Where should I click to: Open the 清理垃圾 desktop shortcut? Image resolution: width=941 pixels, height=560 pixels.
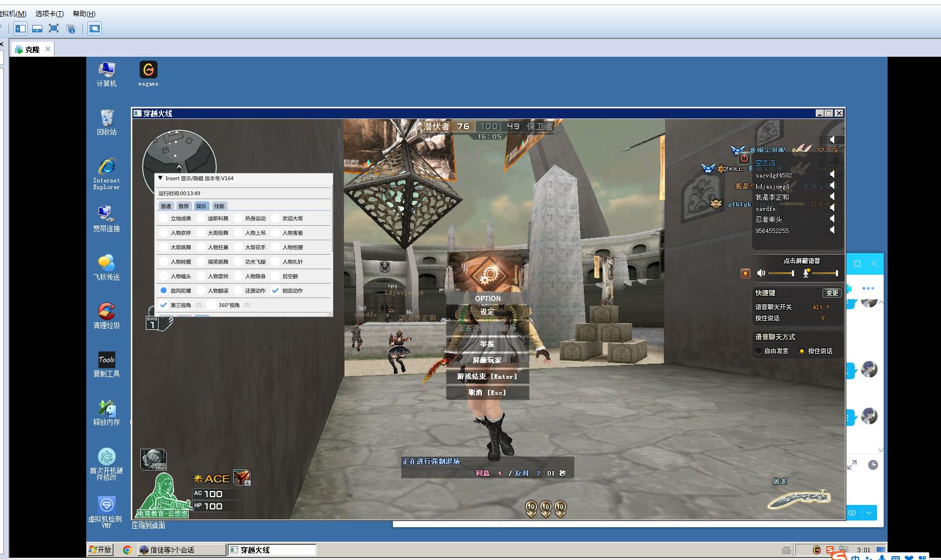click(106, 316)
